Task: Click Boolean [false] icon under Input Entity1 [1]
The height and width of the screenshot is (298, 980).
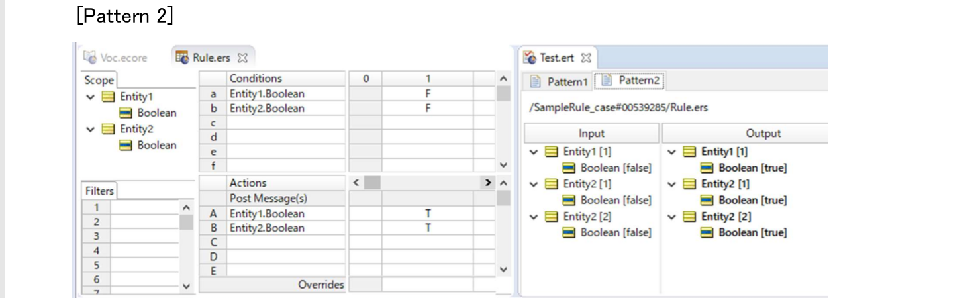Action: tap(569, 168)
